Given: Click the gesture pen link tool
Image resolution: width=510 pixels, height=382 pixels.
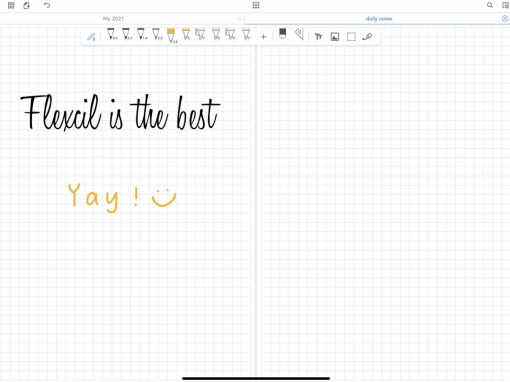Looking at the screenshot, I should [x=367, y=37].
